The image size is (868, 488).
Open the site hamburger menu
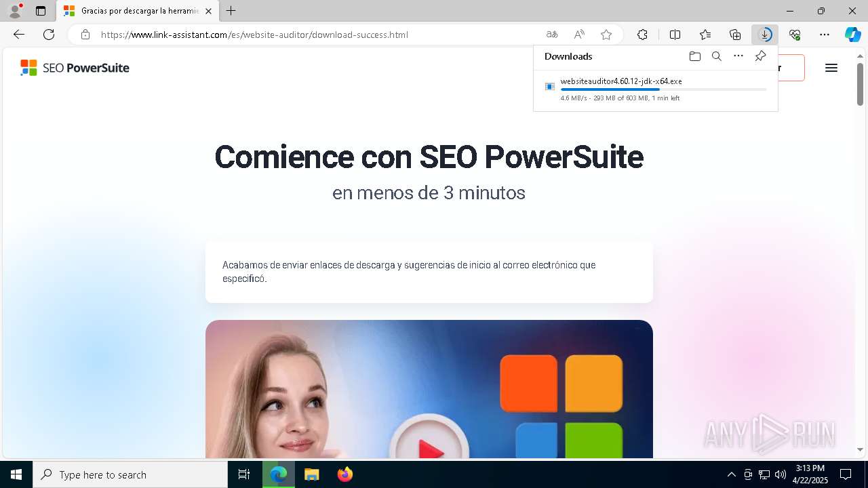(831, 68)
